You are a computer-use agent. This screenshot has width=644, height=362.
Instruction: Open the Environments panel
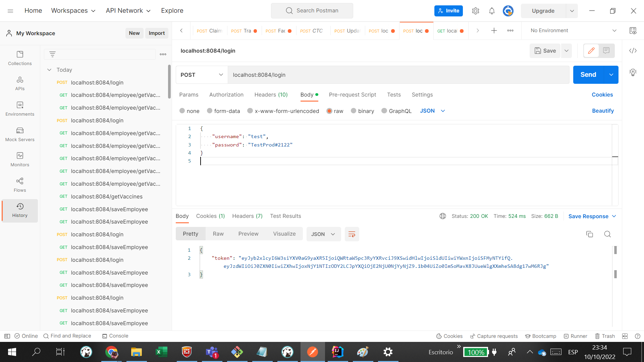(19, 109)
